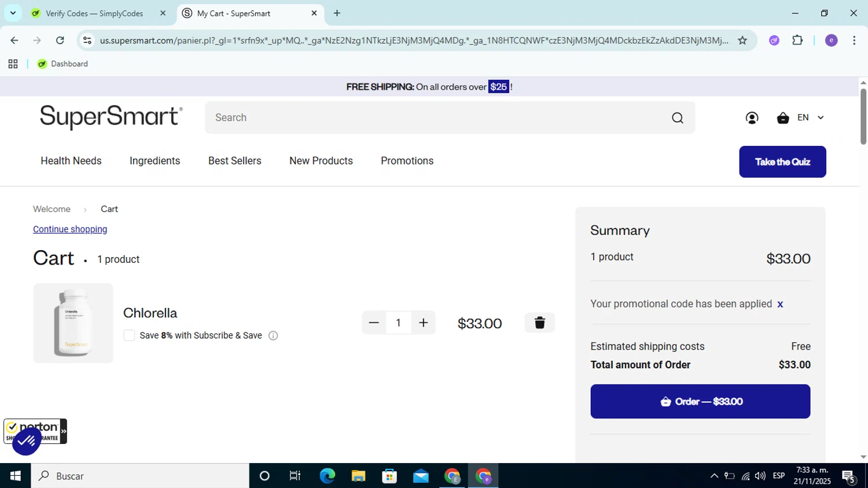Open the purple extension icon in toolbar
Screen dimensions: 868x488
774,41
